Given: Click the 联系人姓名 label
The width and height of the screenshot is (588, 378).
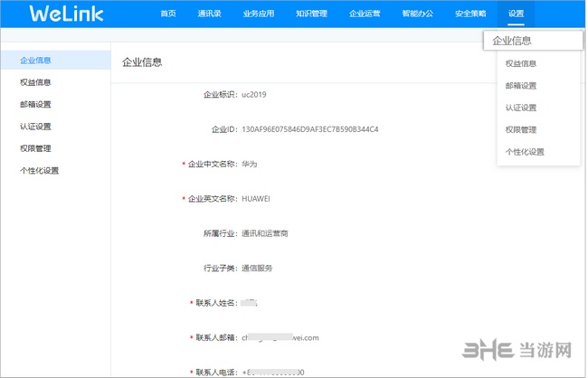Looking at the screenshot, I should click(x=215, y=303).
